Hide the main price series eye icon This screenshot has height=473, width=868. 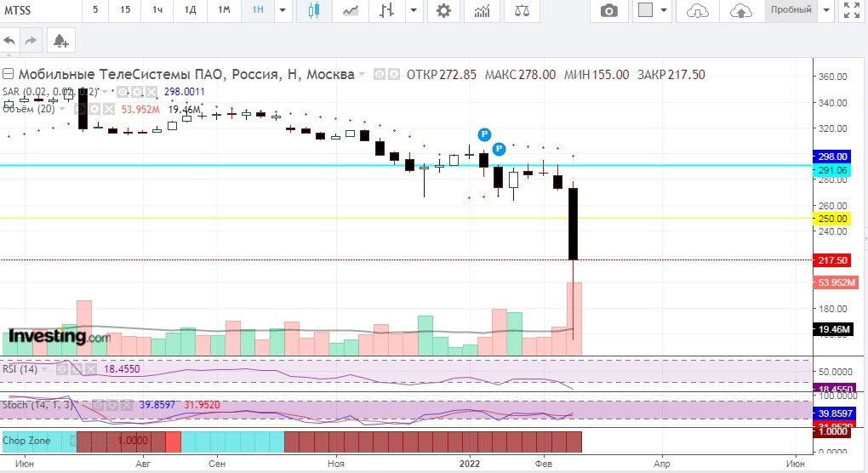pyautogui.click(x=380, y=74)
